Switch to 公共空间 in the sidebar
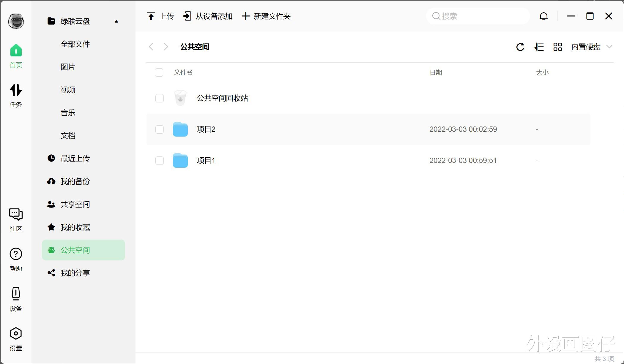 (75, 250)
